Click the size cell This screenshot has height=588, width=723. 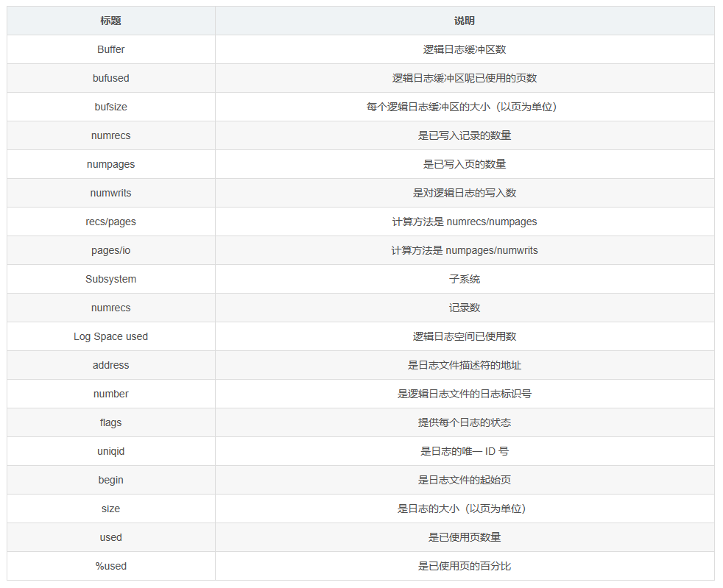tap(110, 509)
